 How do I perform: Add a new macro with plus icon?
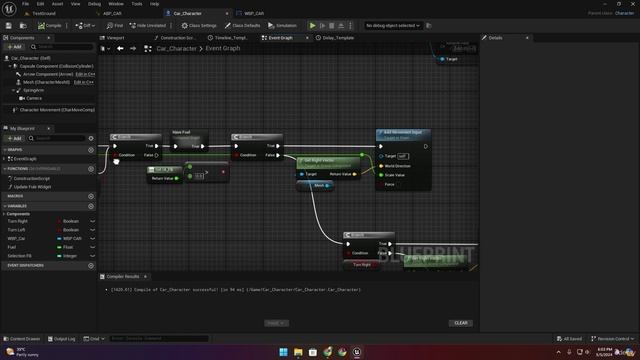click(x=91, y=196)
